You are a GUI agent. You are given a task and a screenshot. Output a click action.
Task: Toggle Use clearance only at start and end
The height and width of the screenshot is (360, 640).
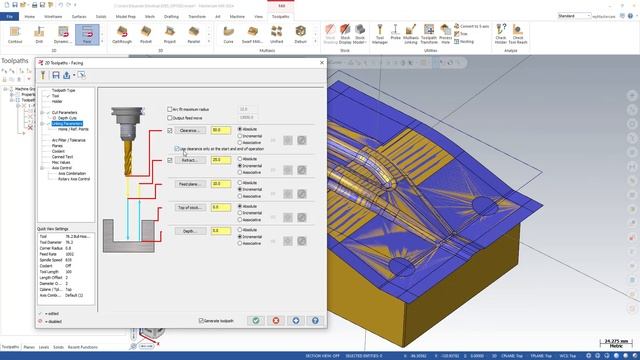coord(177,149)
